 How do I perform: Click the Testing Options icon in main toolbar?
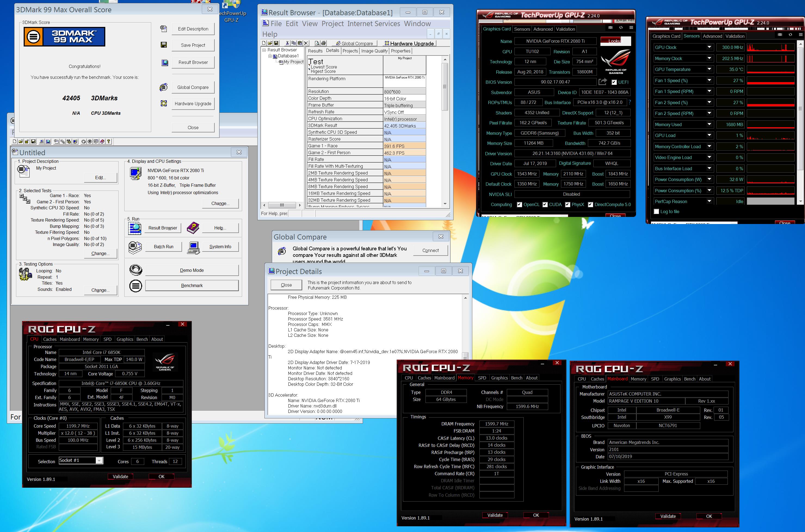click(69, 141)
